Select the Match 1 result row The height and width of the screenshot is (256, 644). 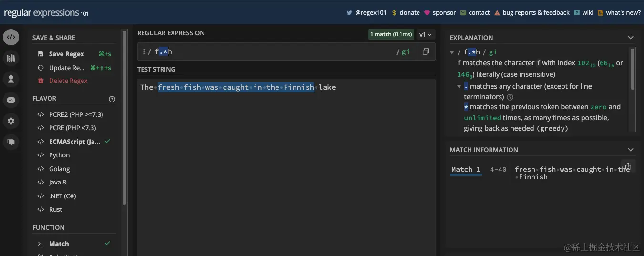tap(541, 173)
